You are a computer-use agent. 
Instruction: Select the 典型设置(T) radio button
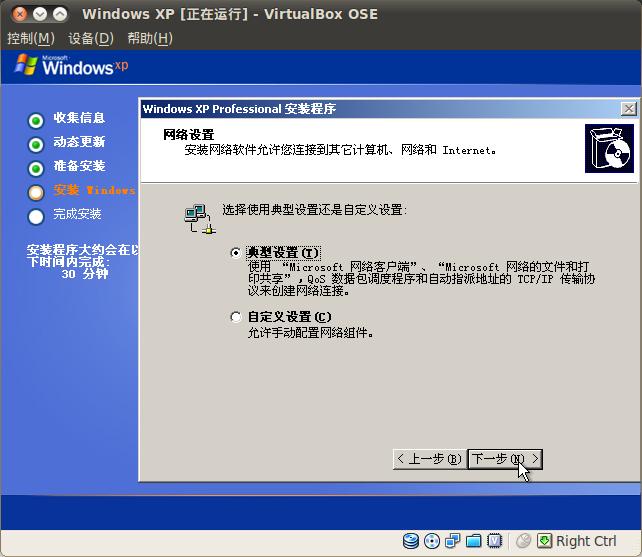tap(235, 253)
